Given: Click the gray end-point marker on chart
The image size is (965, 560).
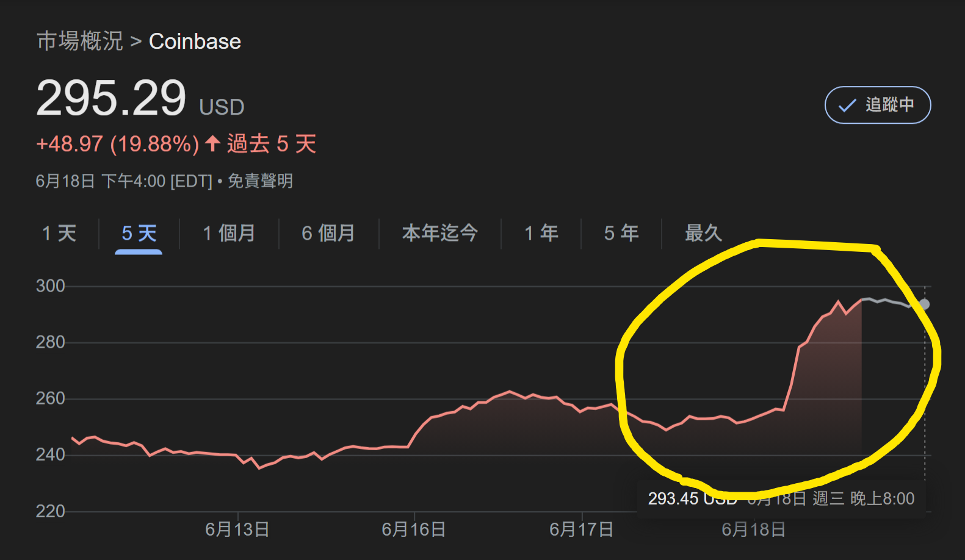Looking at the screenshot, I should [x=924, y=304].
